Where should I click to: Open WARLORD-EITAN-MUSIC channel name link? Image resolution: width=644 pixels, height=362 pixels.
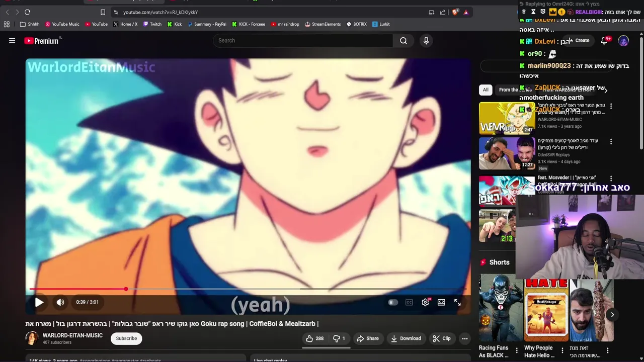pos(72,335)
